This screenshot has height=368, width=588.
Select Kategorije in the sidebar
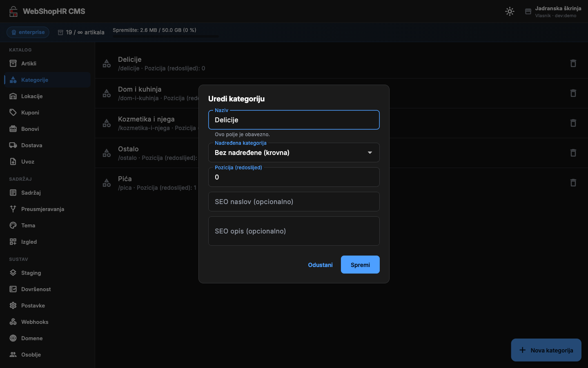(47, 80)
